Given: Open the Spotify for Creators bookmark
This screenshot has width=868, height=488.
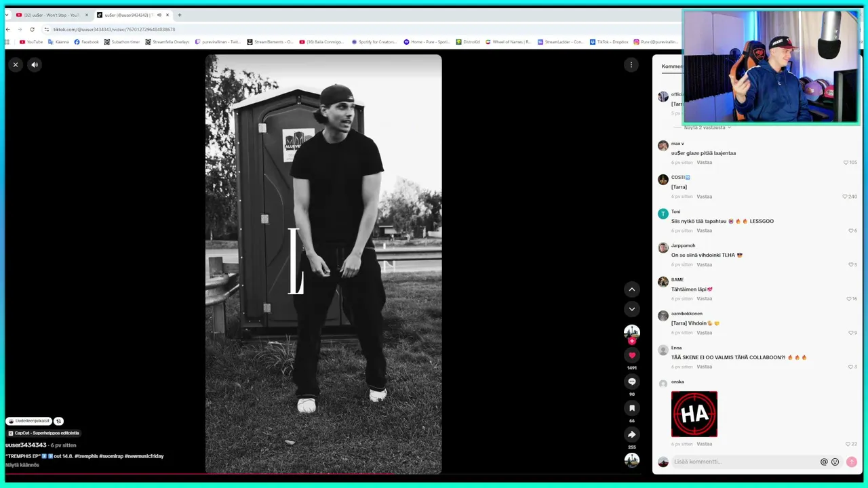Looking at the screenshot, I should click(374, 42).
